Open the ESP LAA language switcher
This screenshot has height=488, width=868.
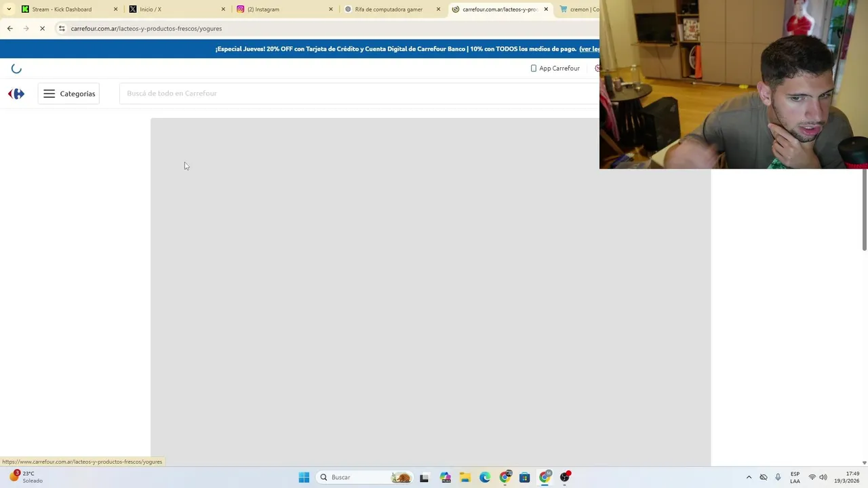coord(795,477)
